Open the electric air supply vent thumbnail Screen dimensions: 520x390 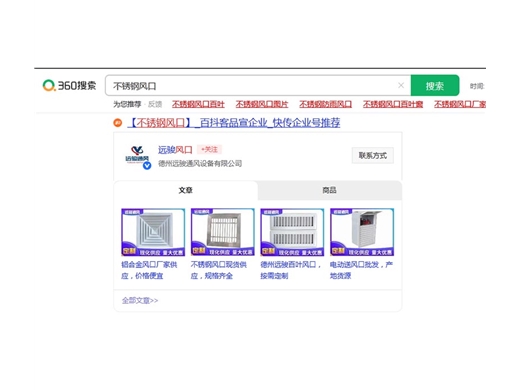(x=362, y=232)
